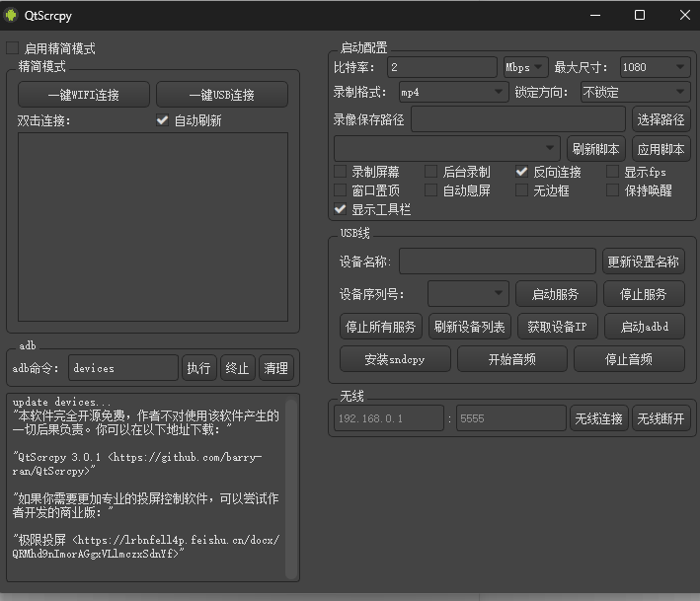700x601 pixels.
Task: Click the 设备名称 input field
Action: coord(498,261)
